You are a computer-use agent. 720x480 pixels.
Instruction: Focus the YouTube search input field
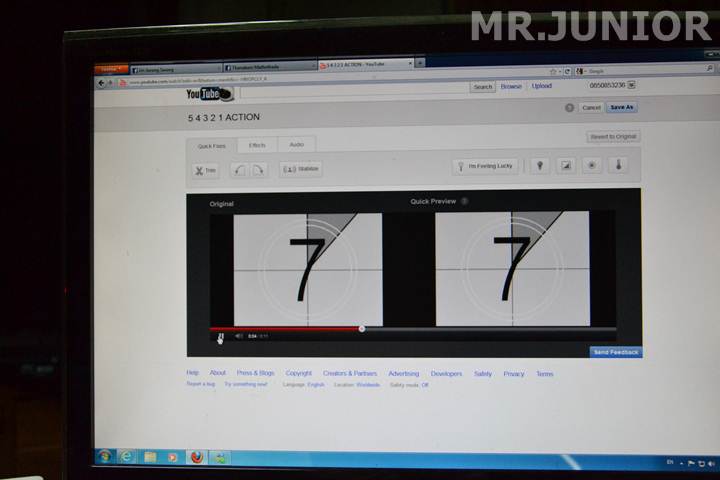354,91
